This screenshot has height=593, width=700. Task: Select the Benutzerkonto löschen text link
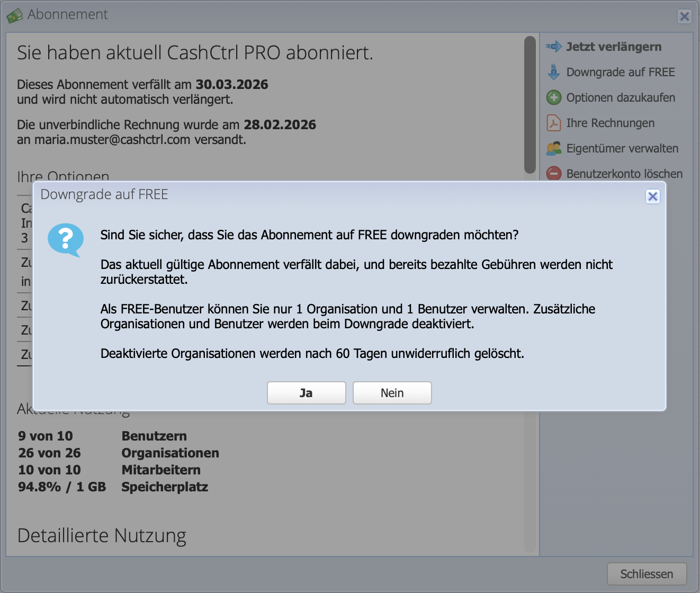tap(624, 174)
